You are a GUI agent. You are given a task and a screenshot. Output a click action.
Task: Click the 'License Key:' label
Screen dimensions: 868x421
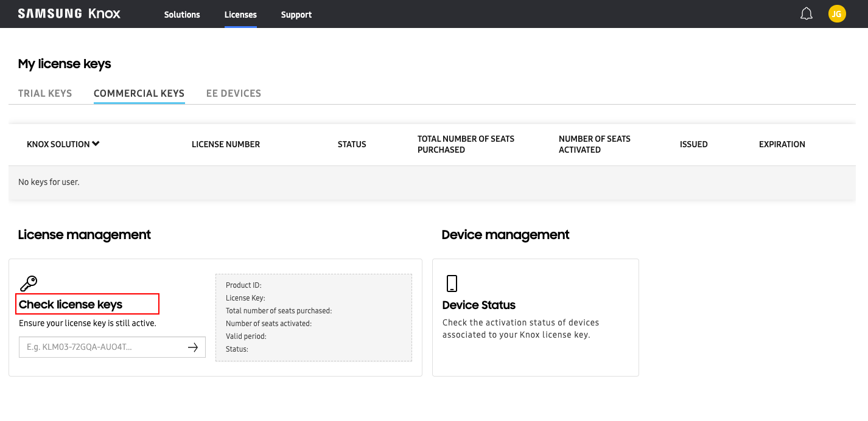[x=245, y=297]
